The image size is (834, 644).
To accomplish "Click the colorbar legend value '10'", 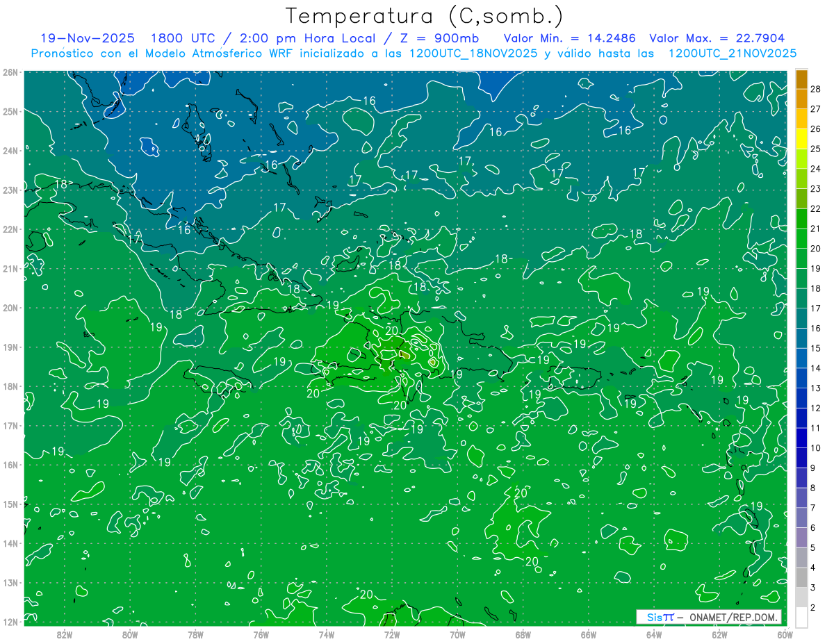I will (816, 448).
